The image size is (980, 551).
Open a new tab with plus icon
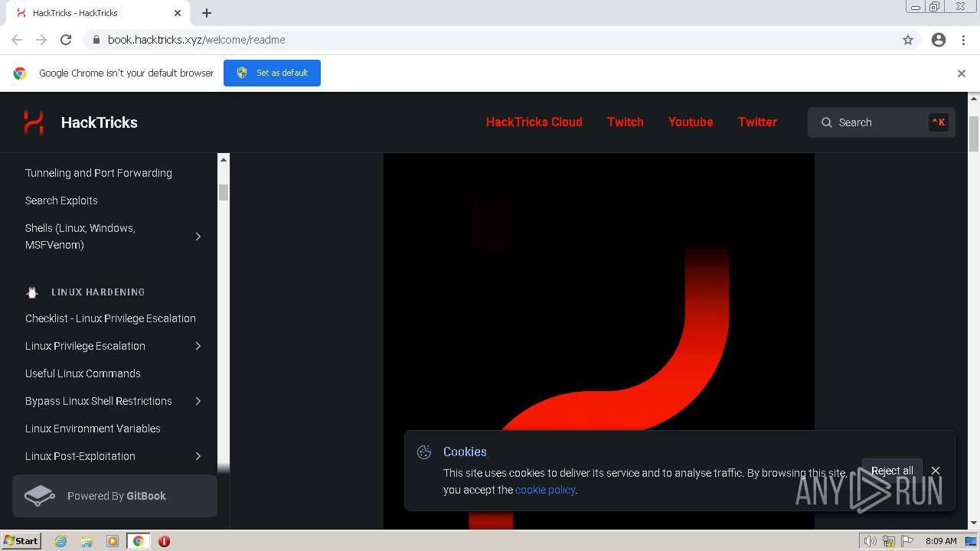pyautogui.click(x=207, y=13)
